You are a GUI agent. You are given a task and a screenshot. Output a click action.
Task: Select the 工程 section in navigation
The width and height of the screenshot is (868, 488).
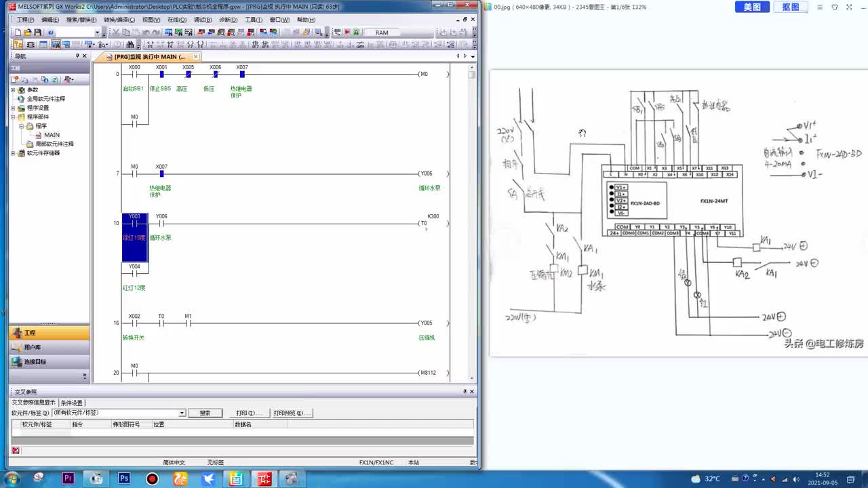click(49, 333)
